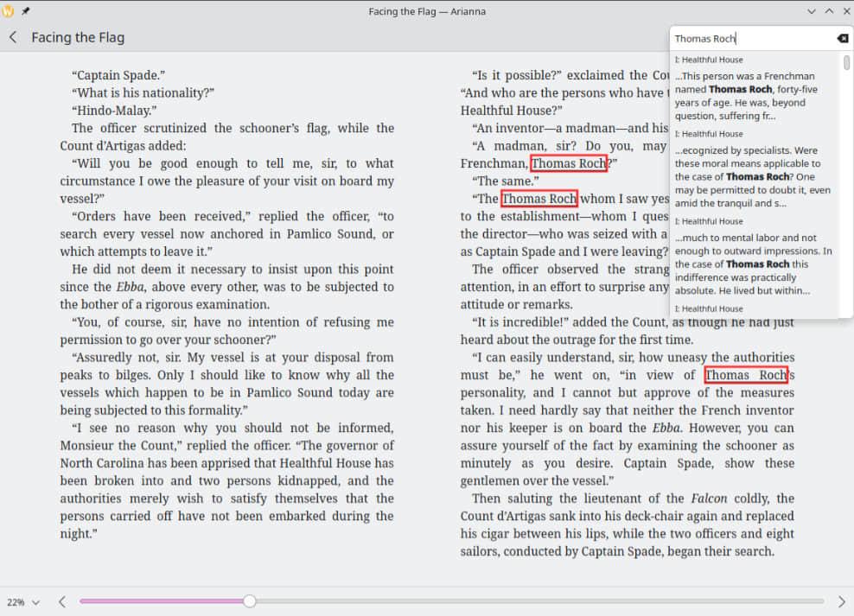Close the Arianna window
This screenshot has height=616, width=854.
click(x=844, y=11)
